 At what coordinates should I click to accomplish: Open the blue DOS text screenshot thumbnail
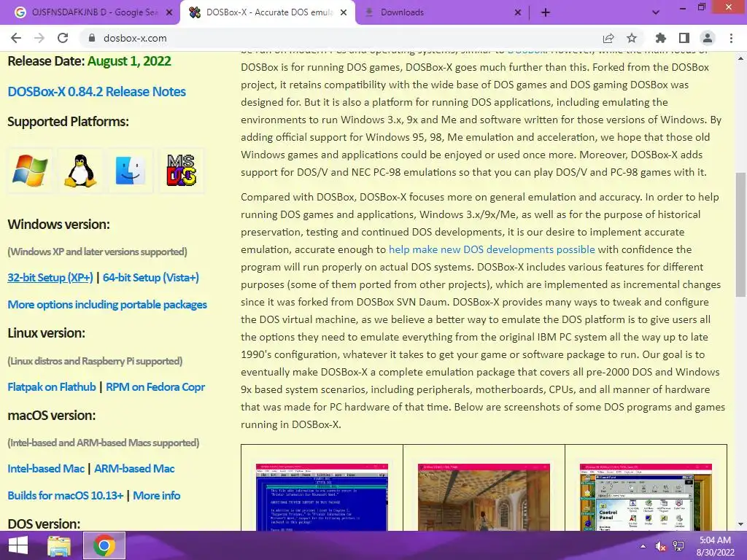tap(322, 497)
